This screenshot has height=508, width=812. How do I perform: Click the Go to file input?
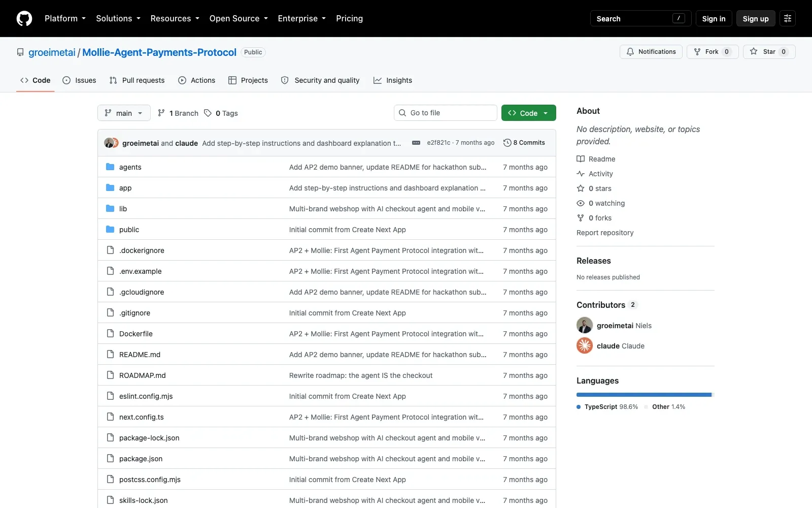tap(446, 113)
